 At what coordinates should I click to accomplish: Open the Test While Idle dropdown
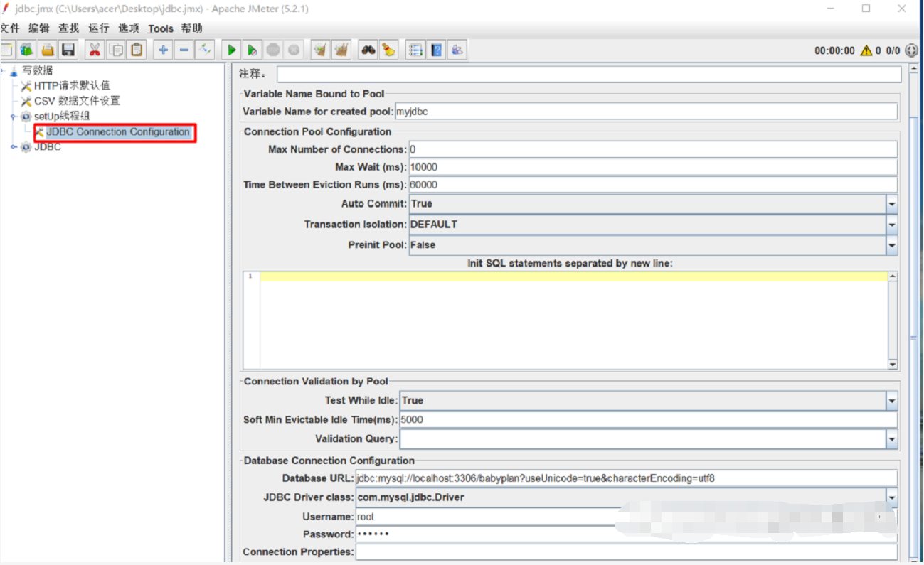(x=892, y=401)
